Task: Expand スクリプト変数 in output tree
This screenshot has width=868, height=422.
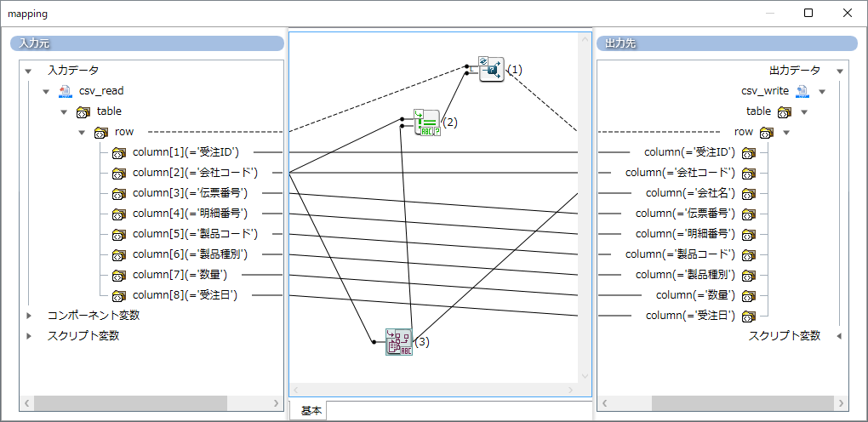Action: pos(839,336)
